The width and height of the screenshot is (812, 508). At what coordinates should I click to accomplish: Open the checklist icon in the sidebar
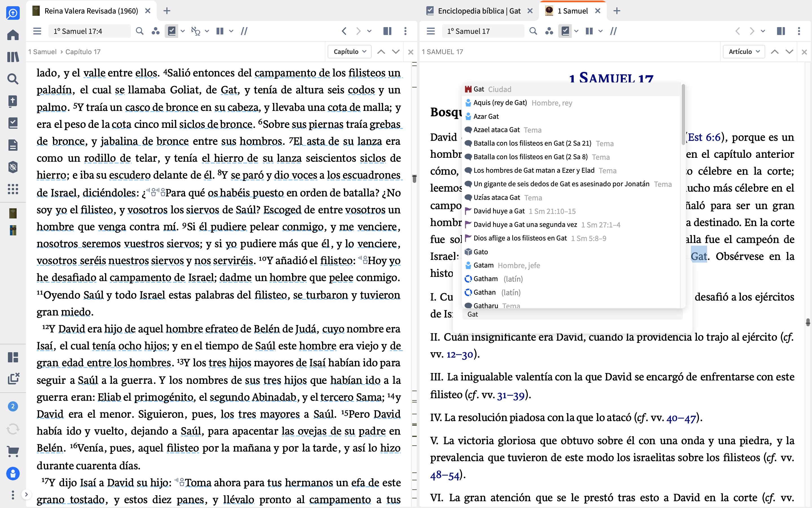point(13,123)
